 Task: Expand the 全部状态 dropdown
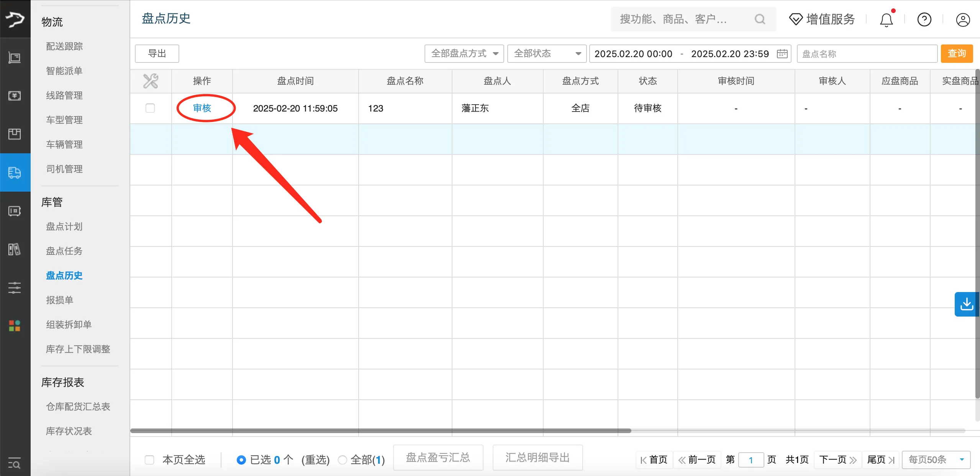point(546,54)
